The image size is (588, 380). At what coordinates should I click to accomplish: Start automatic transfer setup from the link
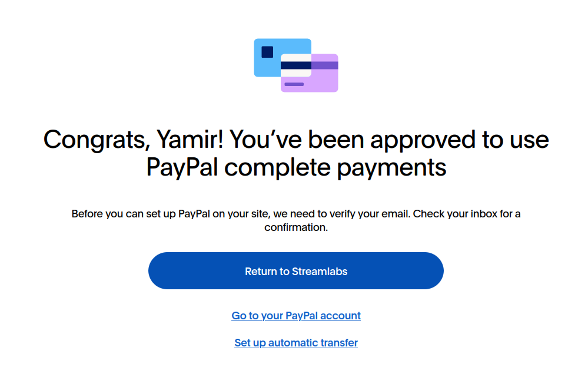pos(295,342)
